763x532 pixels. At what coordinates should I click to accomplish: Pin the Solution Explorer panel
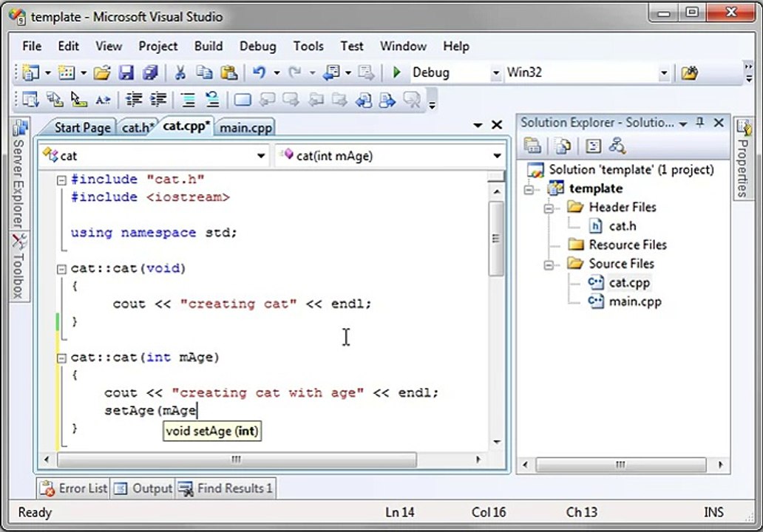point(699,123)
